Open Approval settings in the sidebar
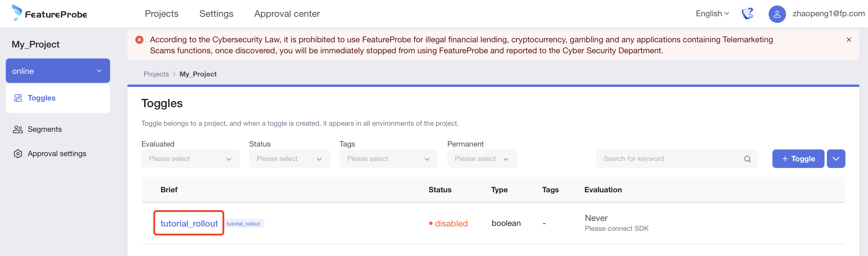The image size is (868, 256). [56, 153]
